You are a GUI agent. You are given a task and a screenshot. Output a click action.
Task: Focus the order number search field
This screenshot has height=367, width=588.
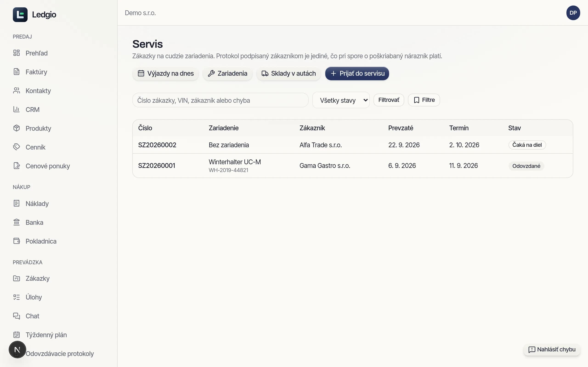[x=220, y=100]
